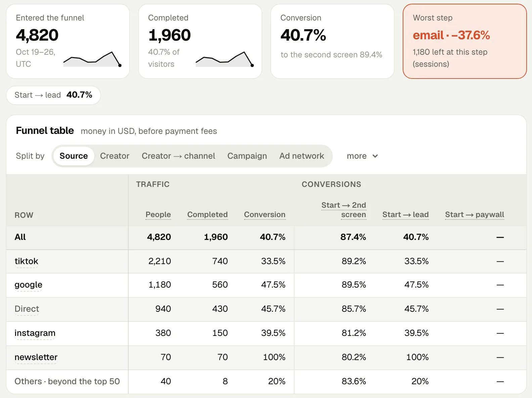532x398 pixels.
Task: Click the All row "87.4%" value
Action: [353, 237]
